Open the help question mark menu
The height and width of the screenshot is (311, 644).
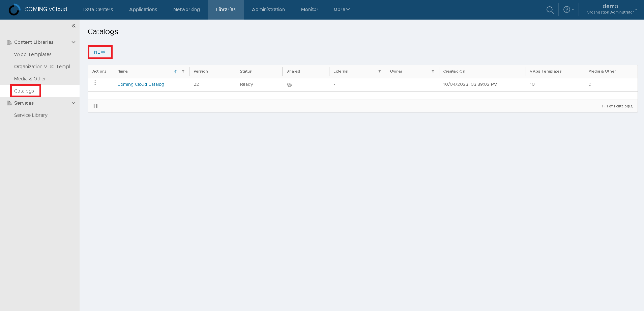click(568, 10)
